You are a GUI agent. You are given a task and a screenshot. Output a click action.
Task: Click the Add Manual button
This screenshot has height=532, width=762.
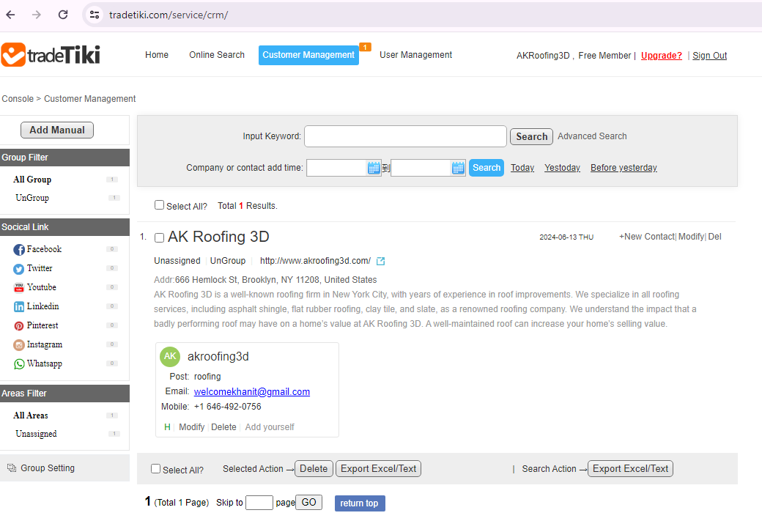pos(57,130)
